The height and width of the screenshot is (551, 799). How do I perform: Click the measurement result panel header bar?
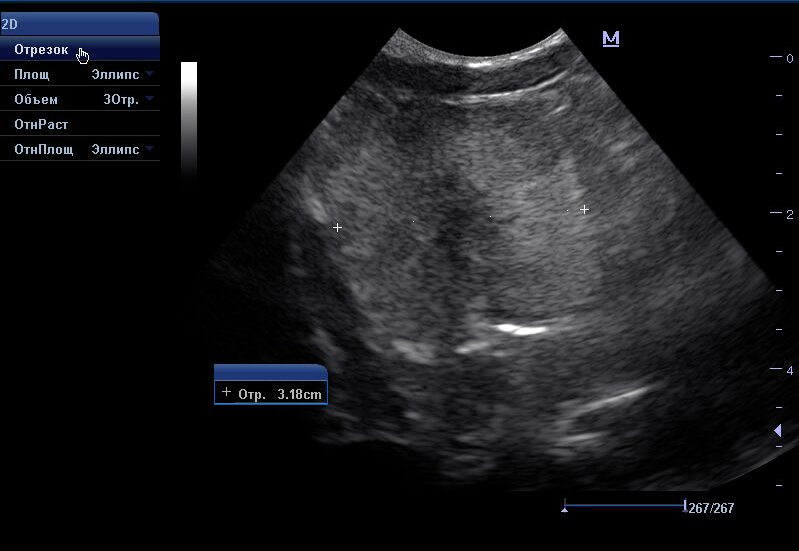pyautogui.click(x=271, y=372)
